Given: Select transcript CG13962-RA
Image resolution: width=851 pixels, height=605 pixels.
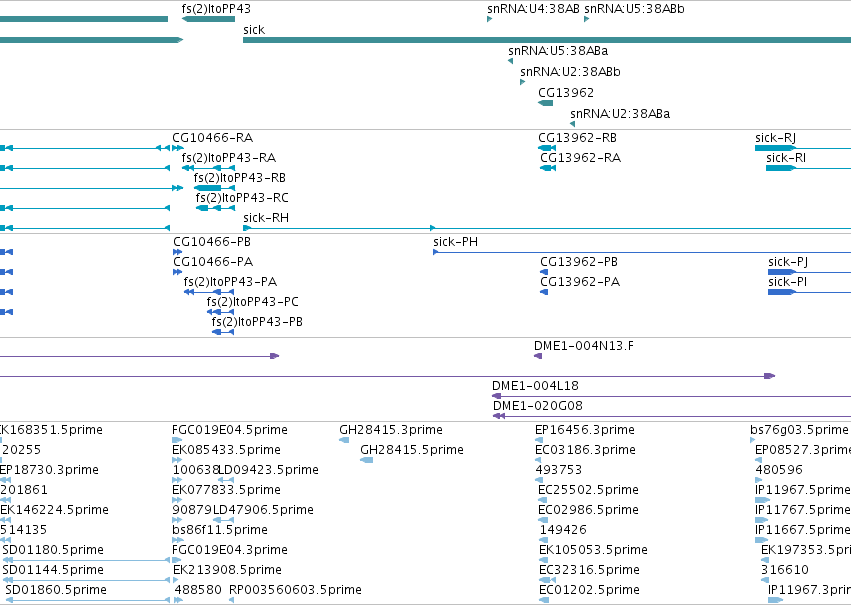Looking at the screenshot, I should [x=580, y=158].
